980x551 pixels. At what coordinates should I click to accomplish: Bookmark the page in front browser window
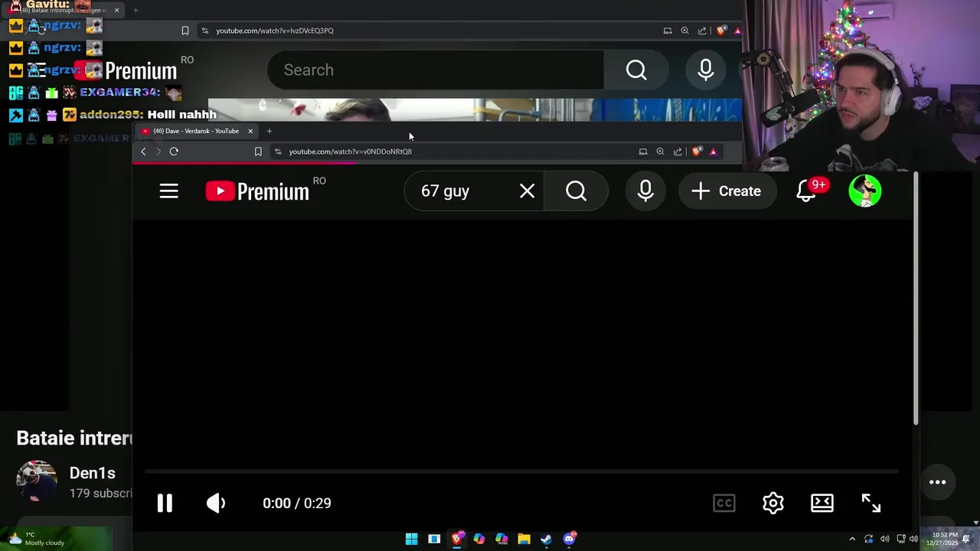(x=258, y=152)
